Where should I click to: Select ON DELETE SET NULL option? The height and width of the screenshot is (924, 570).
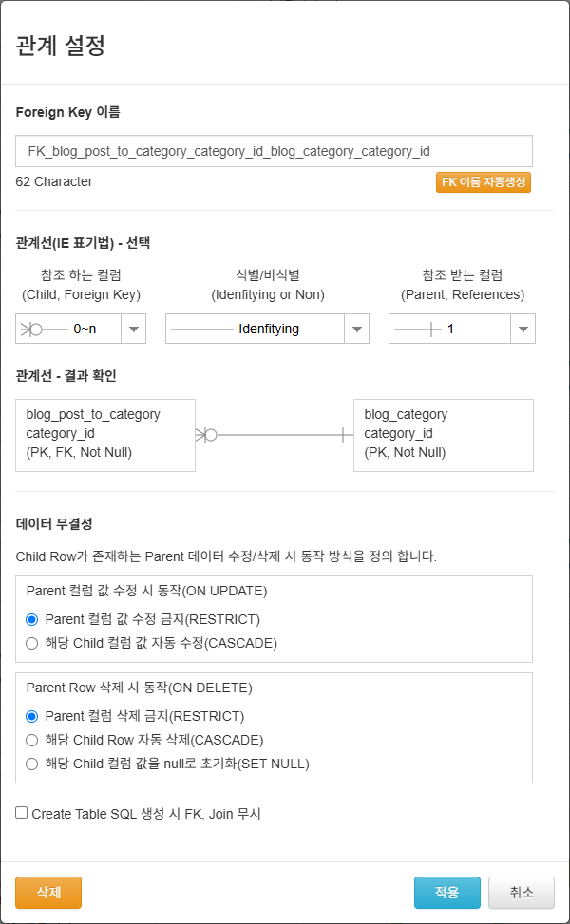point(32,764)
